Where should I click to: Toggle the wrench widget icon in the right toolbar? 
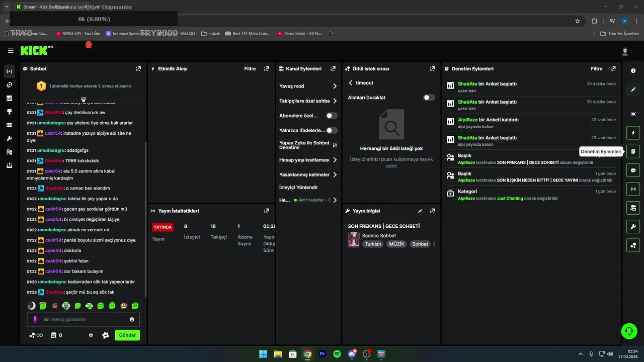[x=633, y=226]
